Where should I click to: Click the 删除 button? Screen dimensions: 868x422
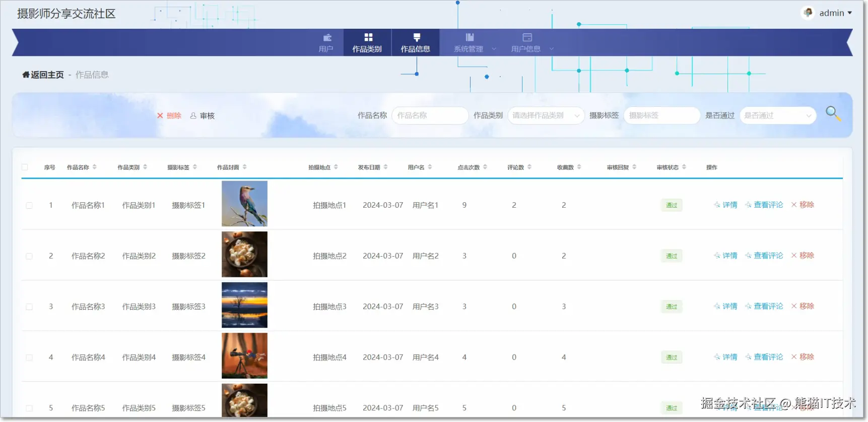[169, 115]
